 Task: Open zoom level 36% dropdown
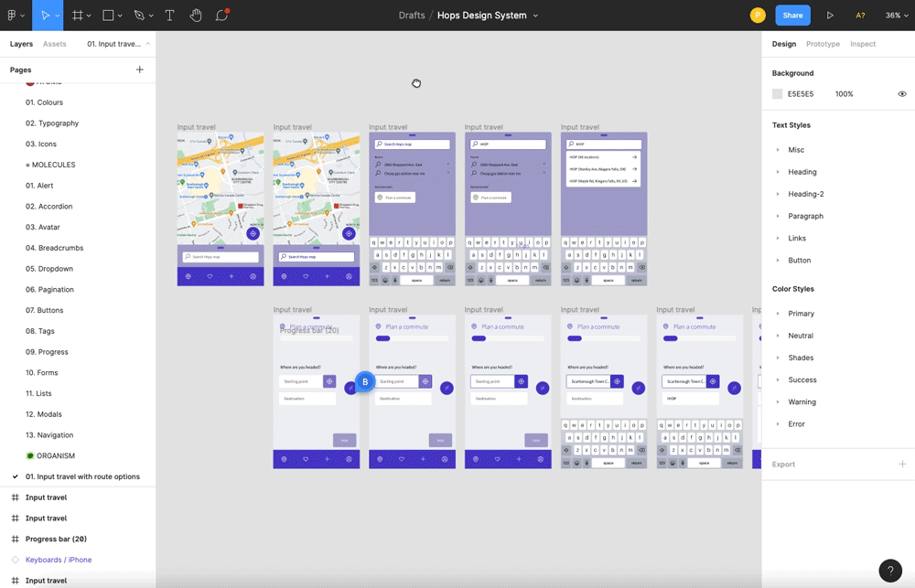coord(897,16)
